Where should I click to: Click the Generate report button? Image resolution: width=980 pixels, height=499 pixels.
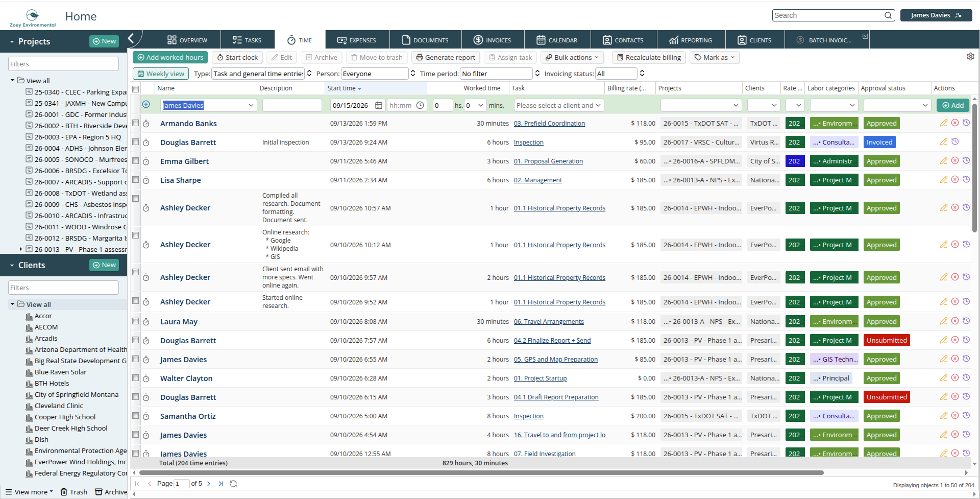(446, 57)
